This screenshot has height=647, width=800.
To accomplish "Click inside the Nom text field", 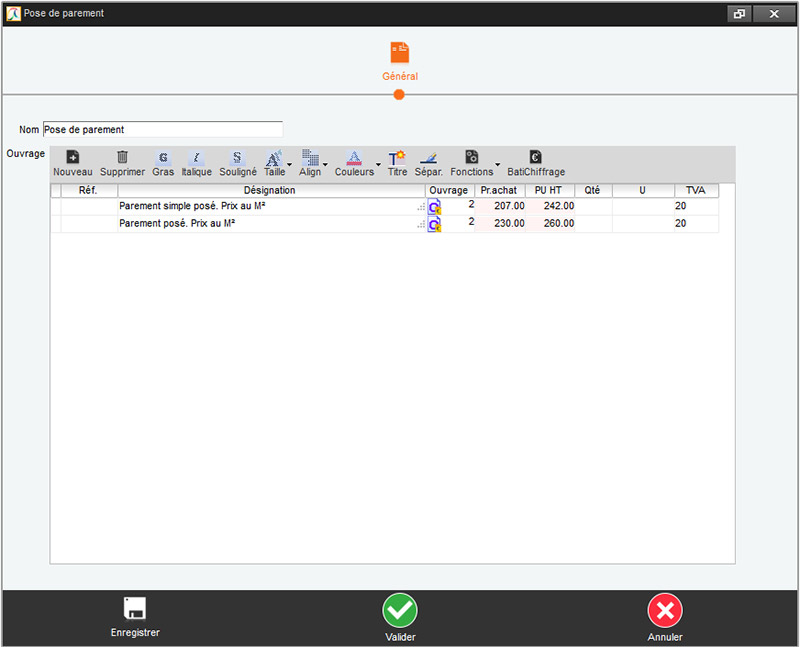I will [x=160, y=129].
